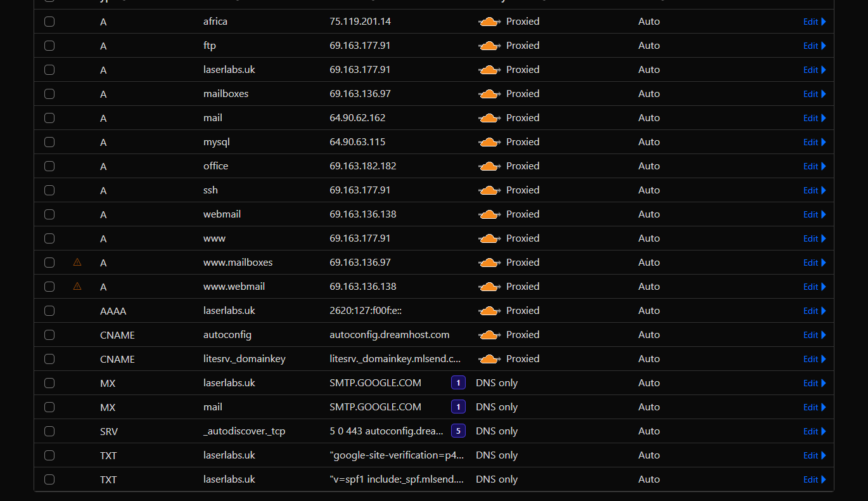Click the orange cloud icon for ftp record

(x=489, y=45)
